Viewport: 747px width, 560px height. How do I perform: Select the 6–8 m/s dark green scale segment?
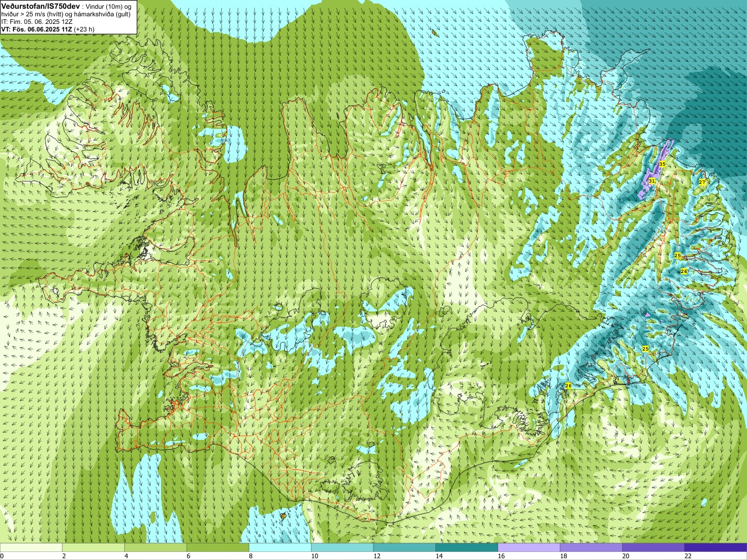pyautogui.click(x=218, y=548)
